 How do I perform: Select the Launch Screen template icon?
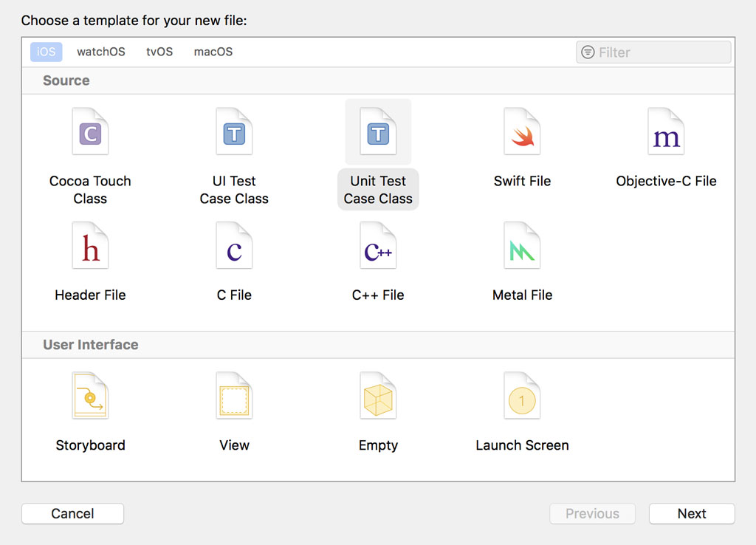coord(522,397)
